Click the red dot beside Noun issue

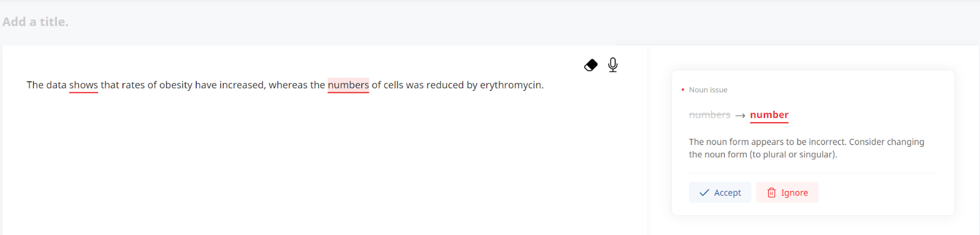[x=683, y=90]
